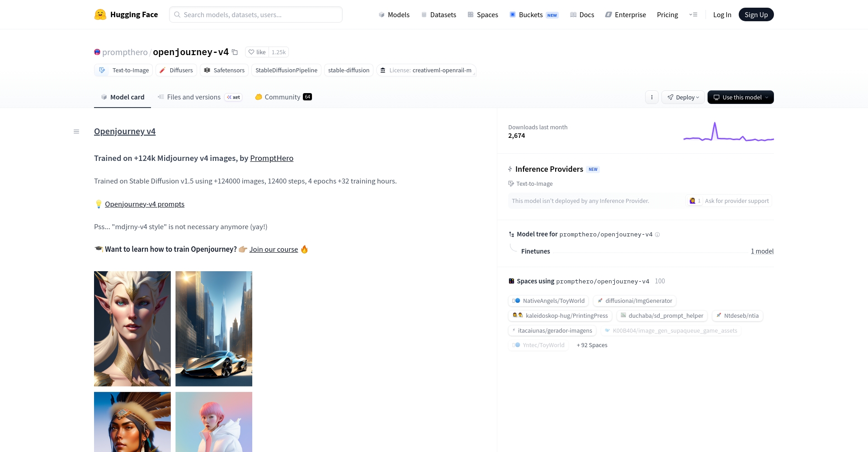Expand the navigation overflow menu
The width and height of the screenshot is (868, 452).
(693, 14)
